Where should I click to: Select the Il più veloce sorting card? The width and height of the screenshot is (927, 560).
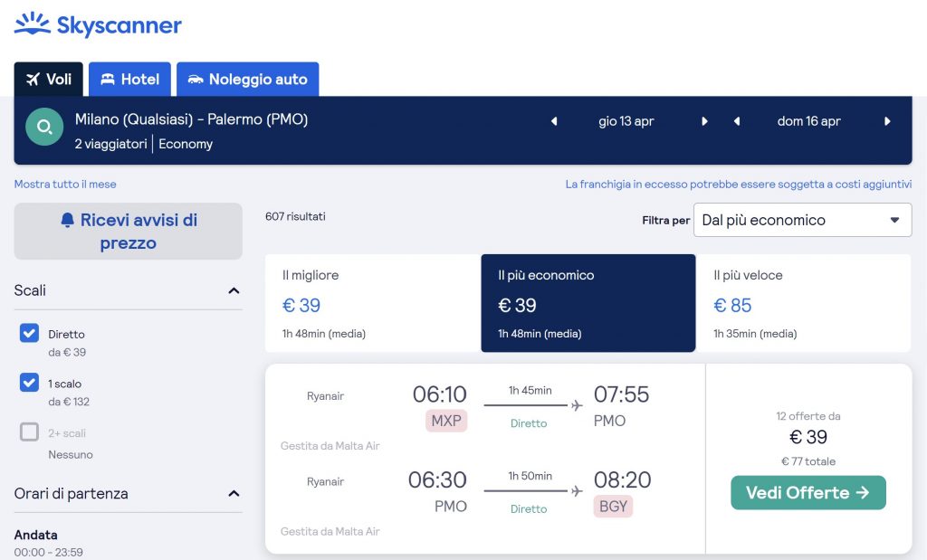(803, 303)
